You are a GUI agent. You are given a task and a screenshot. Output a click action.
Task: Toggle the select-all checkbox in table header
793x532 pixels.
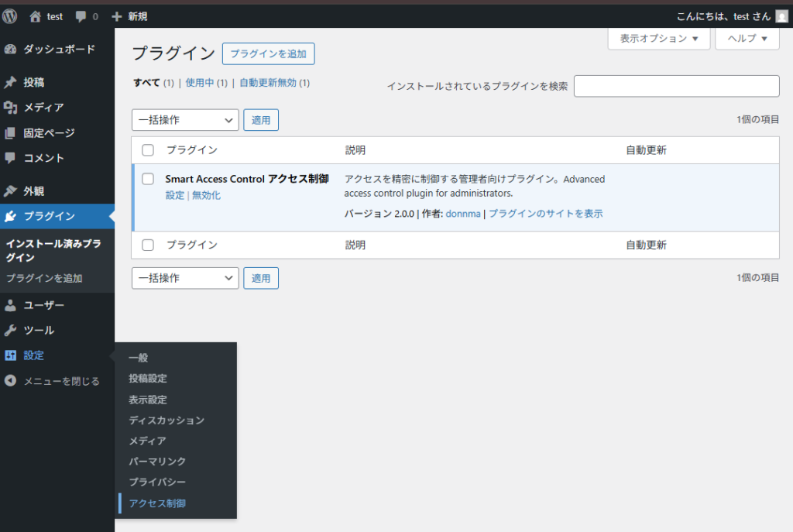point(148,150)
